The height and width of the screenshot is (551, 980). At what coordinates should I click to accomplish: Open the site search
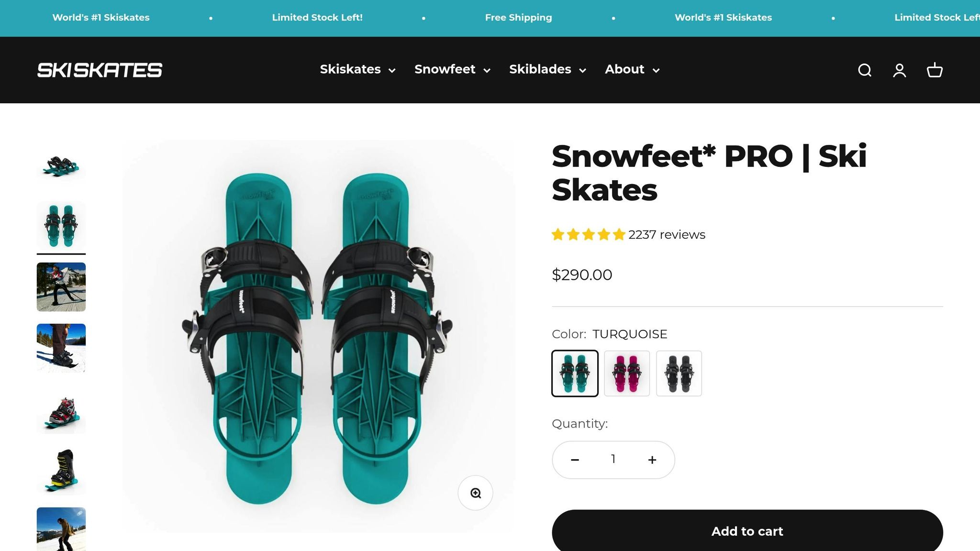click(x=865, y=70)
